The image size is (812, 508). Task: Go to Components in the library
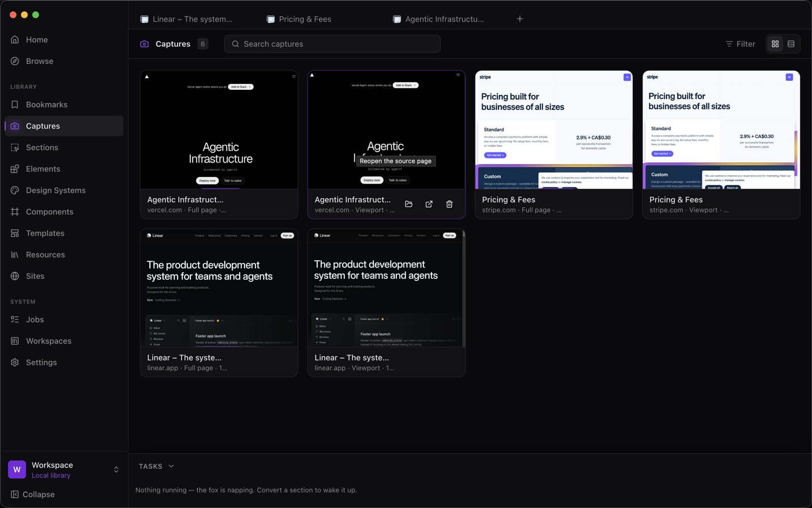pyautogui.click(x=64, y=212)
